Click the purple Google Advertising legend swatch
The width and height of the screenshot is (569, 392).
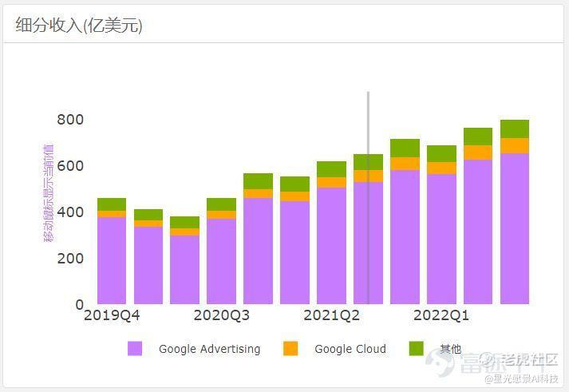pyautogui.click(x=135, y=348)
